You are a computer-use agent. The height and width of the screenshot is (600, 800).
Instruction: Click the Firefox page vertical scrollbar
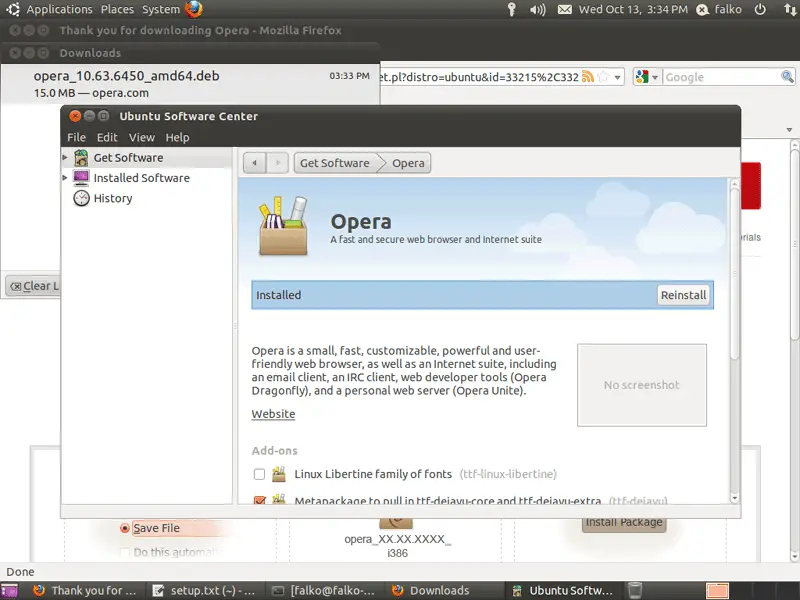tap(794, 245)
